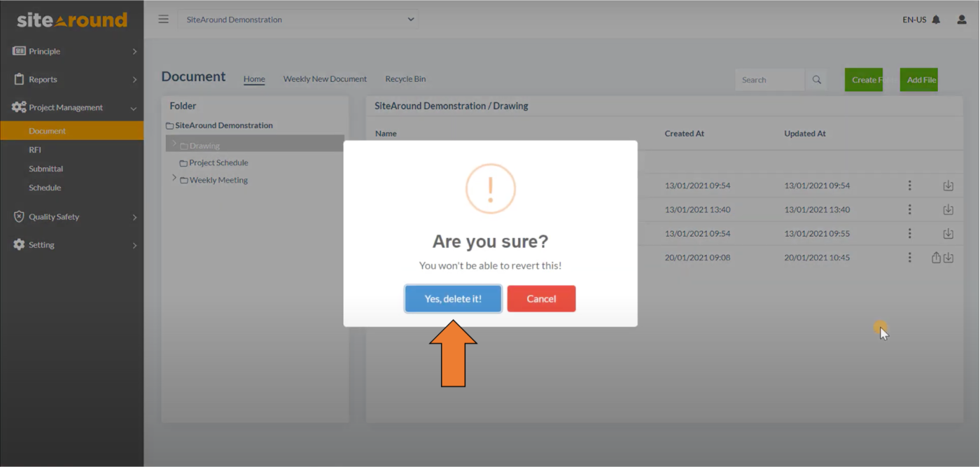Click the share icon on the bottom row
The width and height of the screenshot is (980, 467).
tap(936, 257)
